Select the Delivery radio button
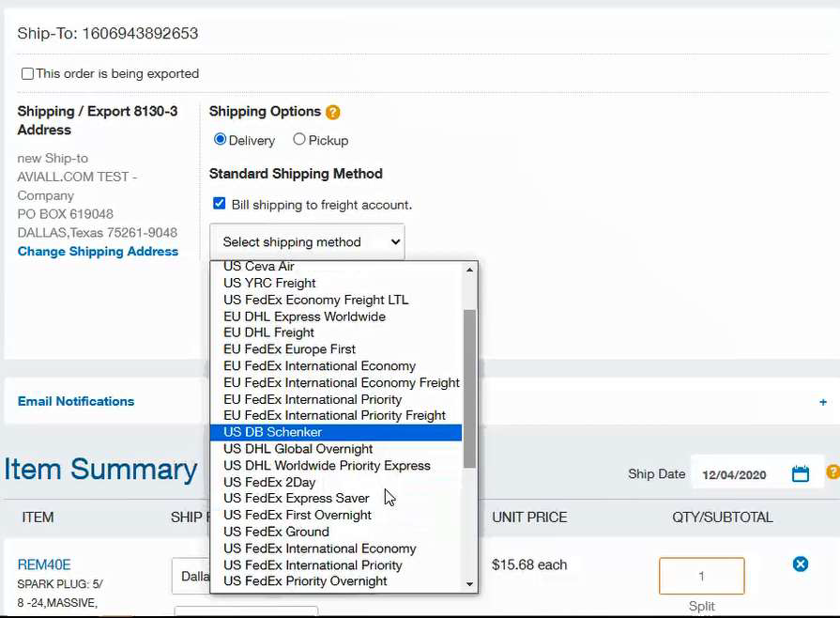Viewport: 840px width, 618px height. coord(221,140)
